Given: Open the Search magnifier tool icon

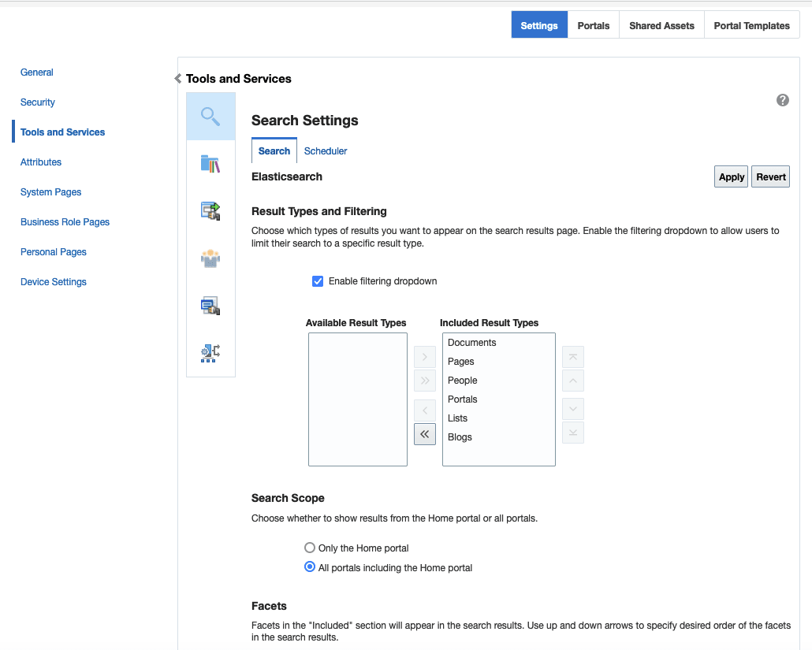Looking at the screenshot, I should (x=210, y=117).
